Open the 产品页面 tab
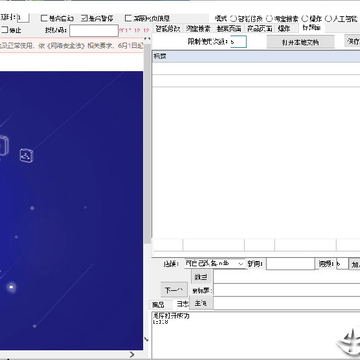Viewport: 360px width, 360px height. click(x=259, y=29)
